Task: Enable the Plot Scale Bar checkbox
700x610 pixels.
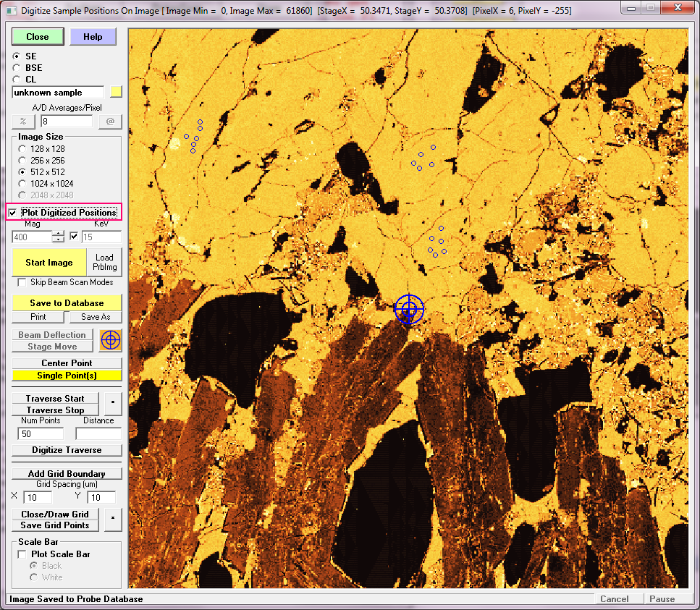Action: pyautogui.click(x=22, y=554)
